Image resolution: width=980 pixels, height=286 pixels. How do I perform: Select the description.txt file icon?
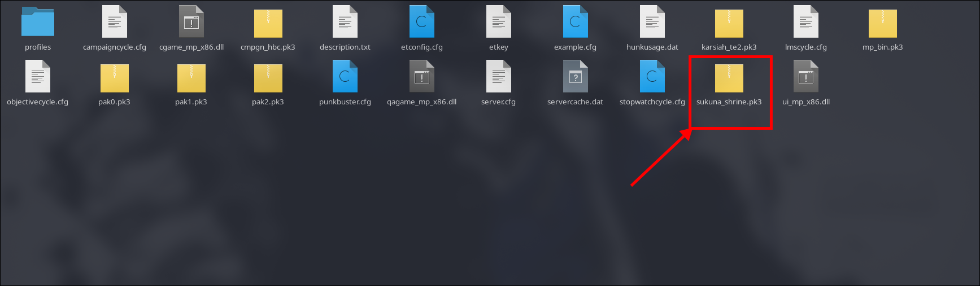click(345, 22)
